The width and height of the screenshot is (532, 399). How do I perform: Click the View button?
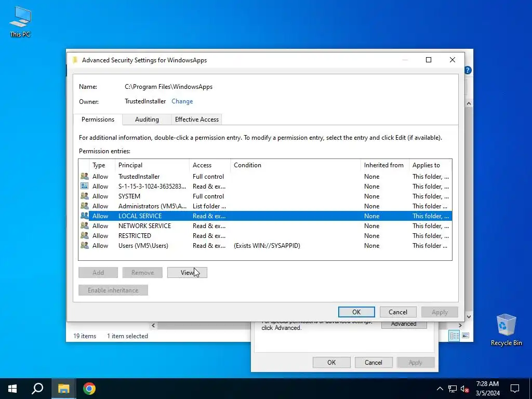point(187,272)
